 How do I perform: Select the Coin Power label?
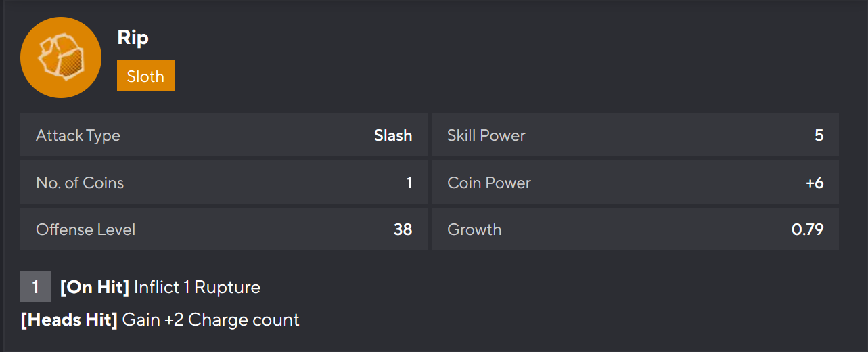489,183
